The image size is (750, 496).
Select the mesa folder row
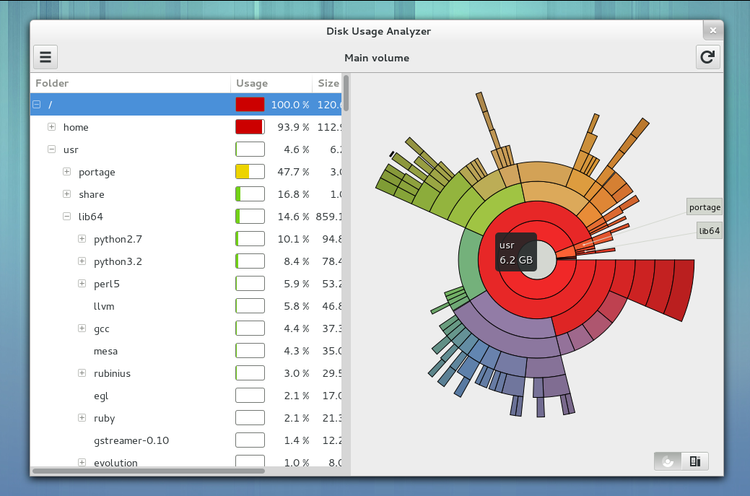coord(106,351)
